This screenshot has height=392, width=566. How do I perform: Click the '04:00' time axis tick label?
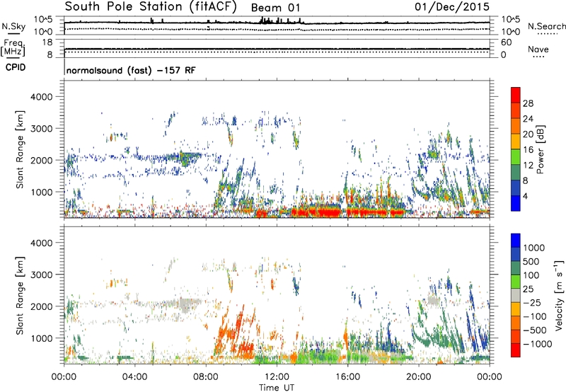(134, 377)
